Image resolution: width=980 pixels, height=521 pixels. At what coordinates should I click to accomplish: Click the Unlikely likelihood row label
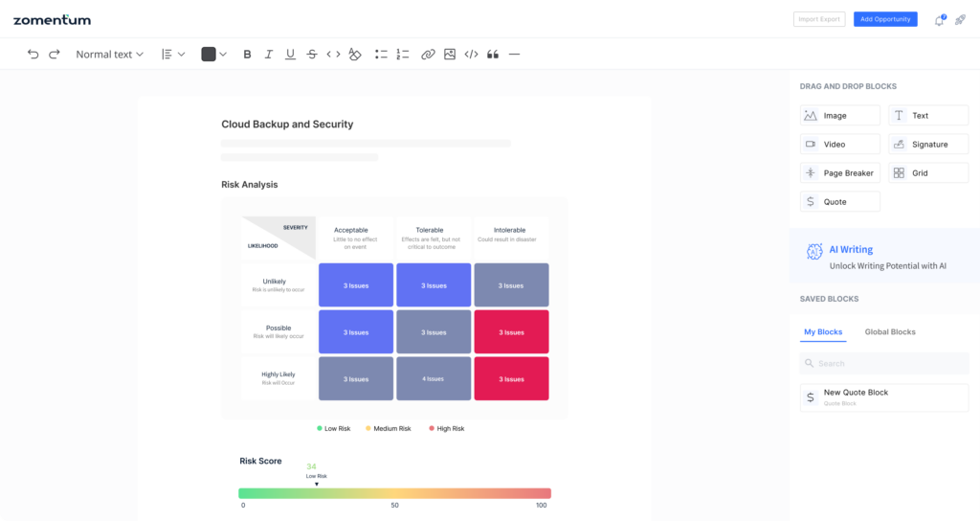tap(278, 285)
